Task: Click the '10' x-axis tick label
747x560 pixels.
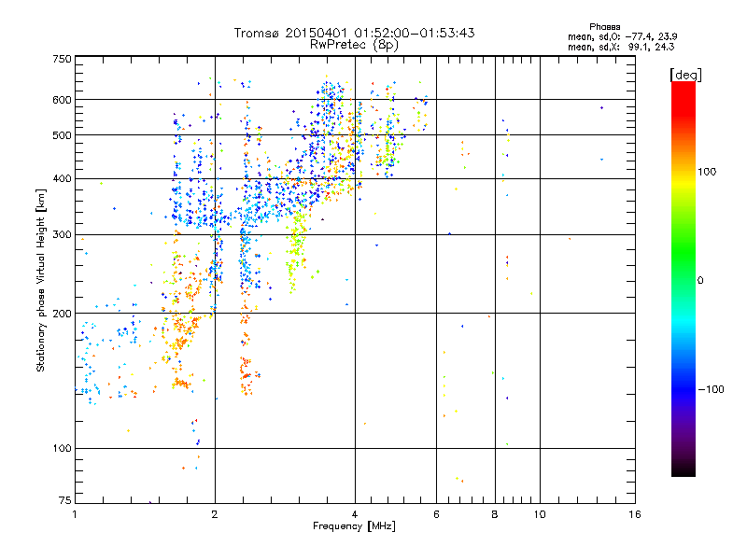Action: 540,514
